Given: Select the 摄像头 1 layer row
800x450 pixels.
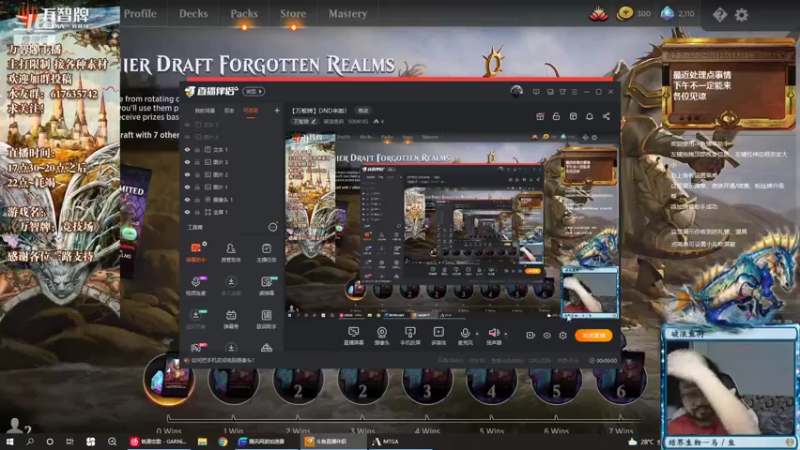Looking at the screenshot, I should tap(232, 199).
